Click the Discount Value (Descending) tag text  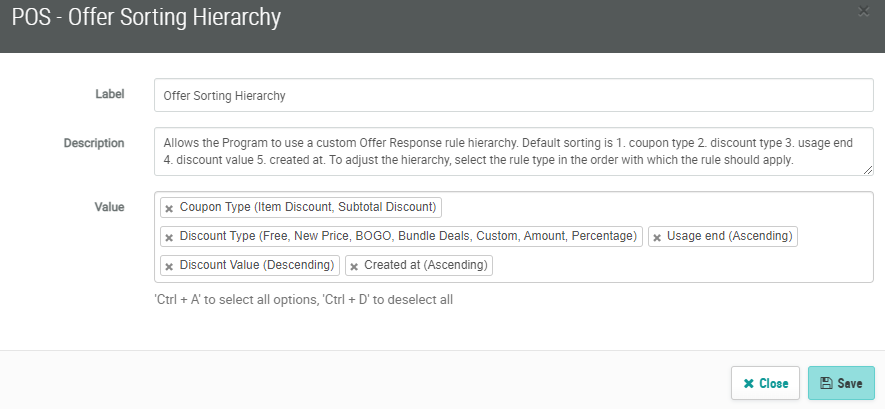coord(257,265)
